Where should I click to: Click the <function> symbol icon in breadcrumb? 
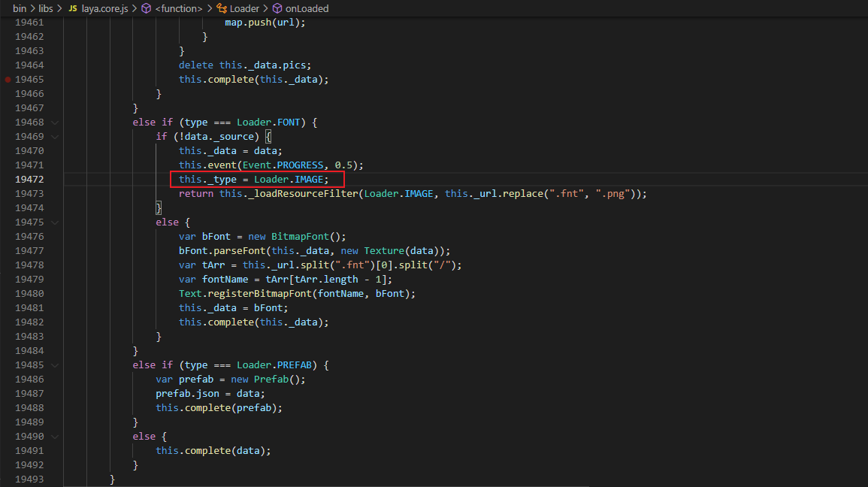point(147,8)
